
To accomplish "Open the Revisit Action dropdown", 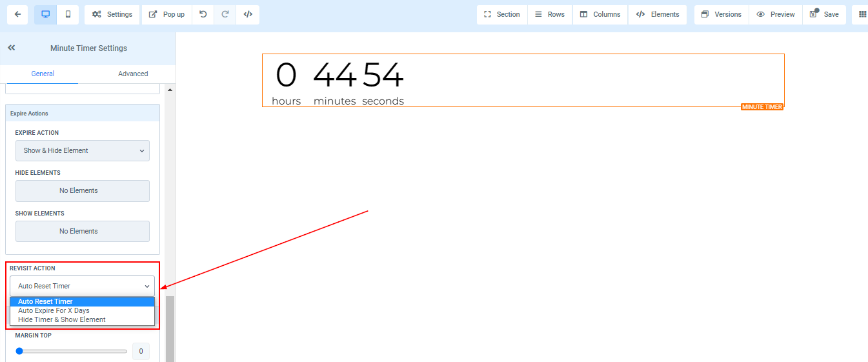I will 83,286.
